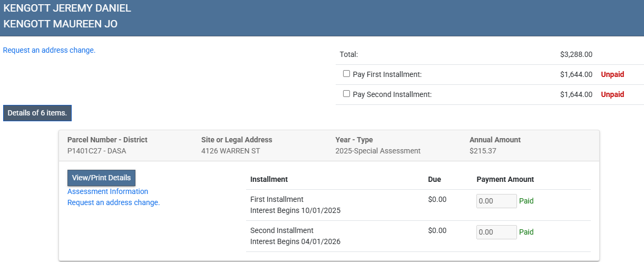Click the KENGOTT JEREMY DANIEL owner name
644x262 pixels.
pos(67,8)
